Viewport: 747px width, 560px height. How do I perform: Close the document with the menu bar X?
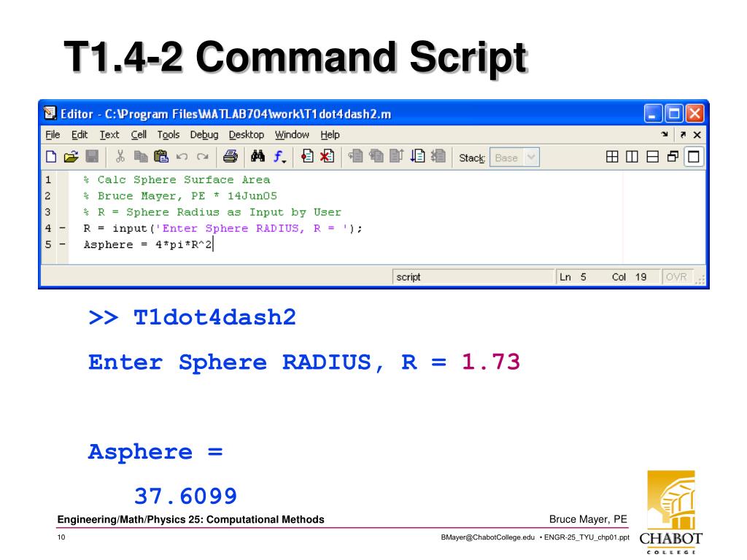(x=697, y=135)
